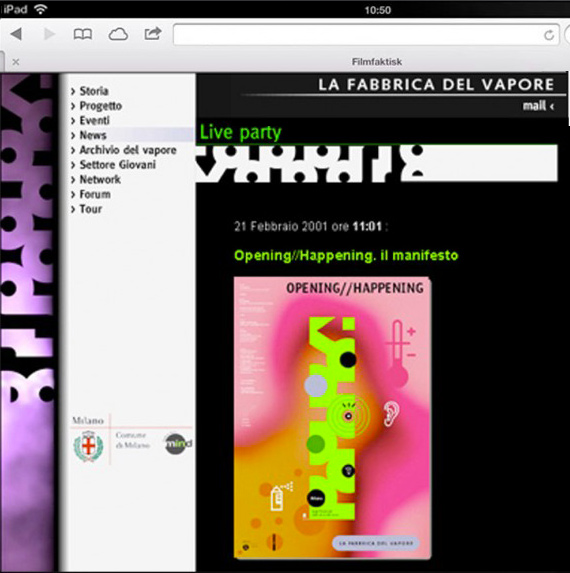Click the La Fabbrica del Vapore title
The image size is (570, 573).
(x=436, y=84)
